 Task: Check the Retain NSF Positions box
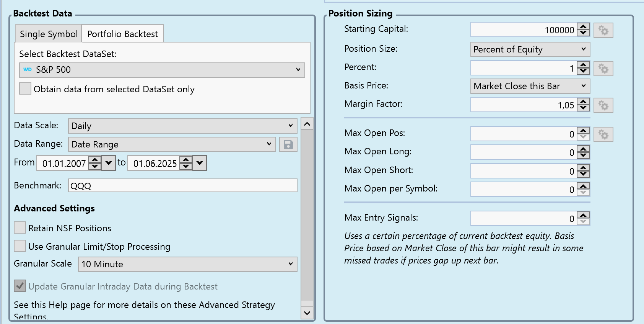pyautogui.click(x=20, y=227)
